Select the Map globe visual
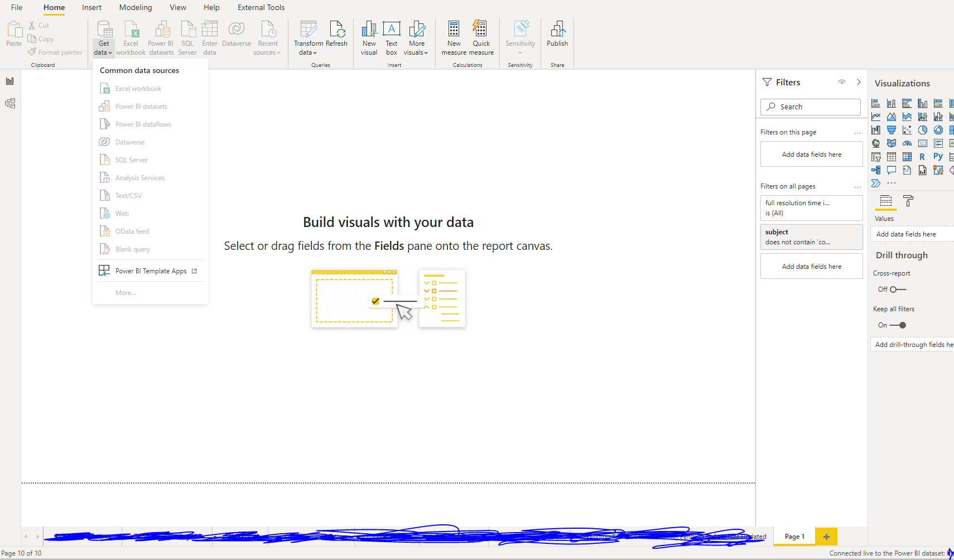This screenshot has width=954, height=560. click(x=876, y=143)
